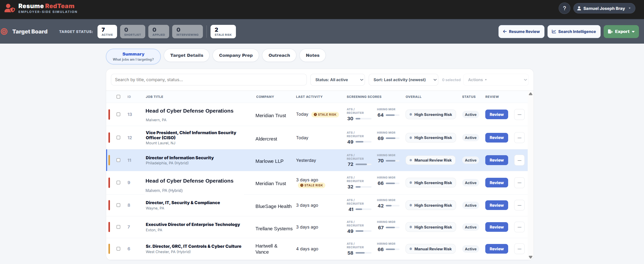Open the Actions dropdown
Viewport: 644px width, 264px height.
[x=496, y=80]
